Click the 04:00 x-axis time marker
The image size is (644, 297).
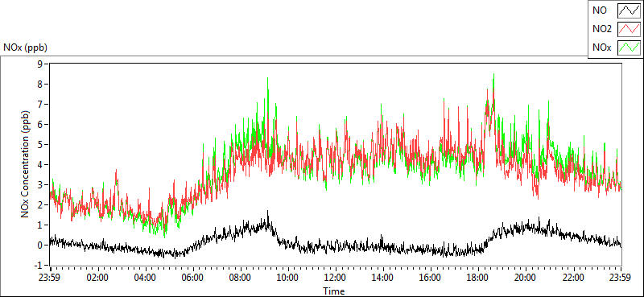point(145,277)
